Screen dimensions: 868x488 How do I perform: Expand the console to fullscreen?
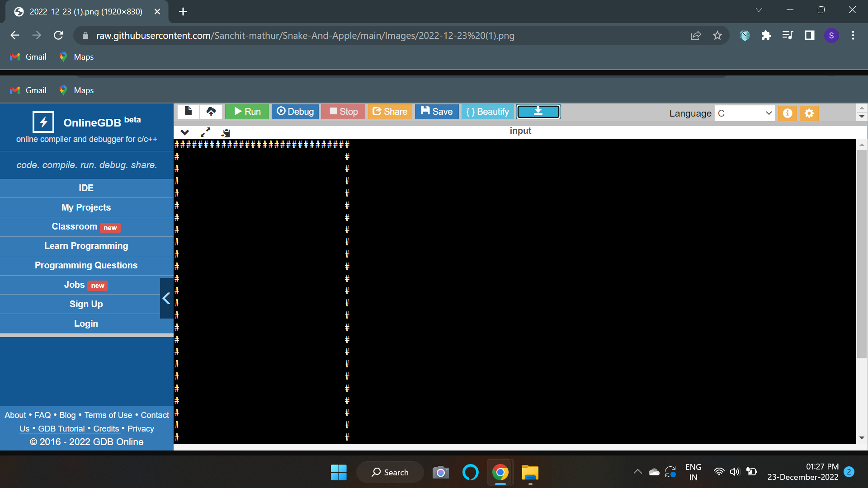pos(205,132)
